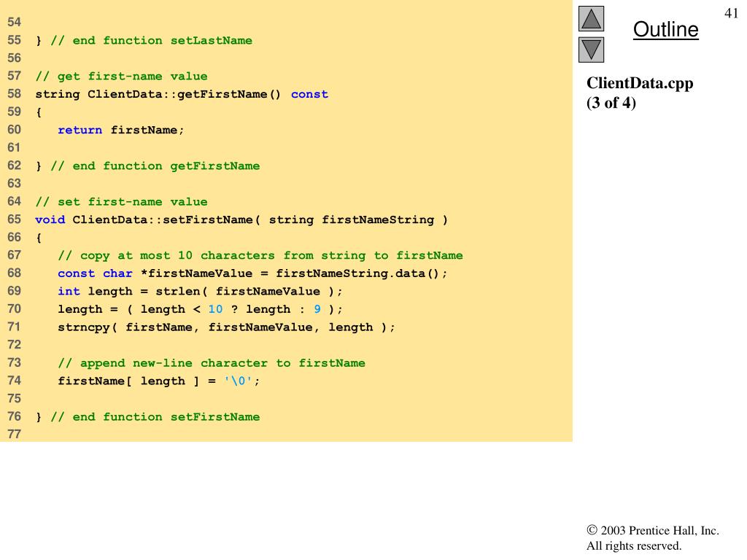
Task: Select the ClientData.cpp heading text
Action: 640,83
